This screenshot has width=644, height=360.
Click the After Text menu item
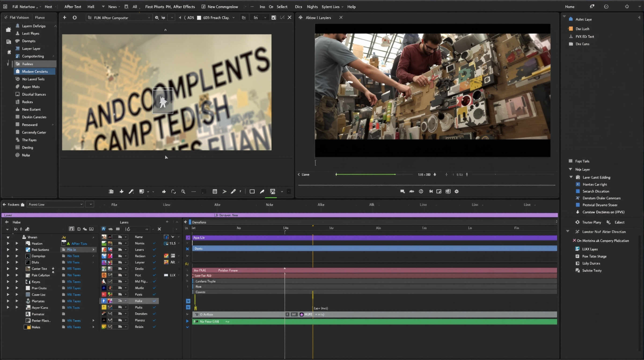click(x=73, y=7)
